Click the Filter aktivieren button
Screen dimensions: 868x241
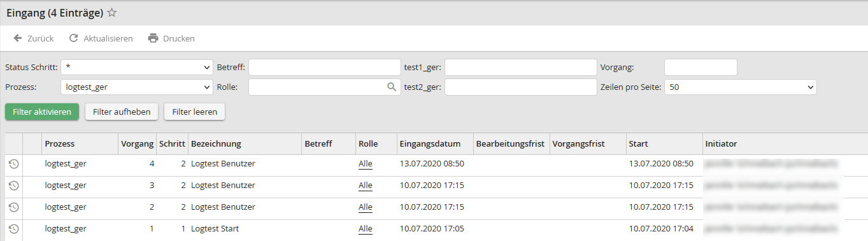(x=42, y=112)
